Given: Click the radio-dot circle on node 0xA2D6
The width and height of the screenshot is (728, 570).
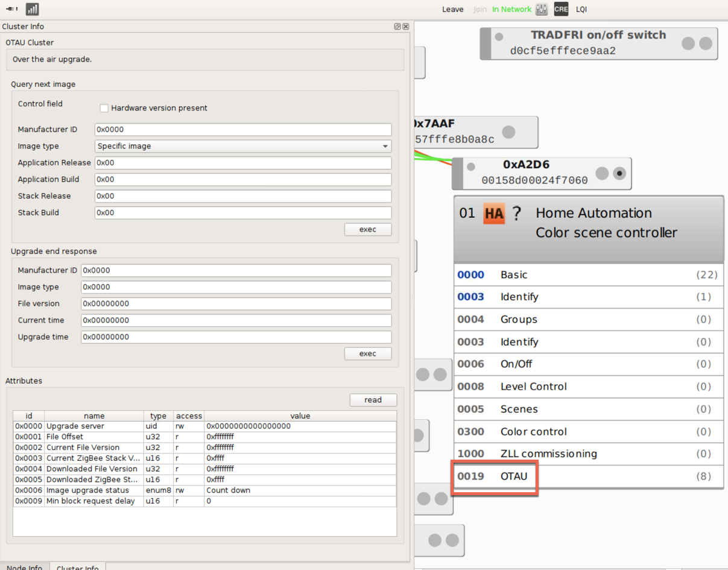Looking at the screenshot, I should [619, 174].
